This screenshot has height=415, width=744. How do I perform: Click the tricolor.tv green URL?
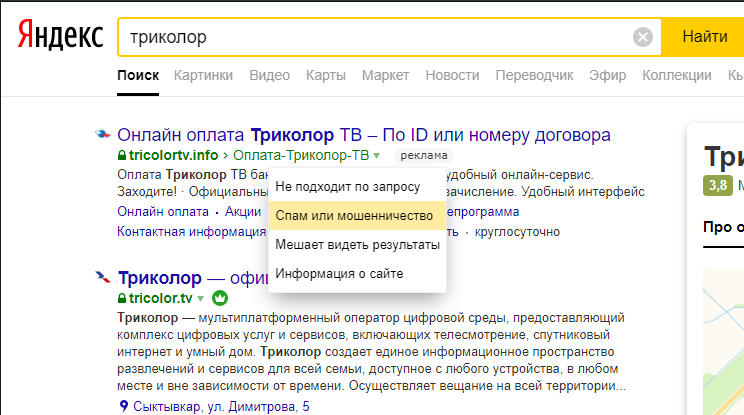coord(160,298)
